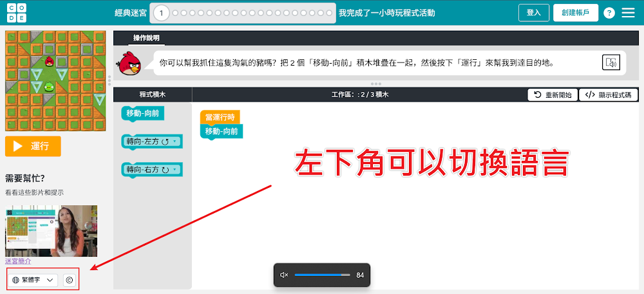Click the globe icon in language selector
The image size is (644, 294).
pos(16,280)
